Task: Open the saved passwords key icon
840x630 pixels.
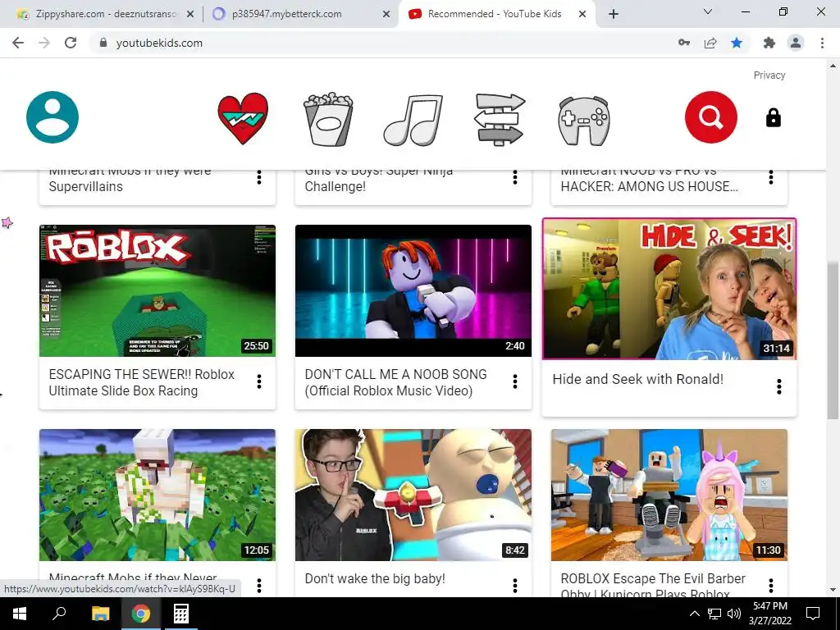Action: (684, 43)
